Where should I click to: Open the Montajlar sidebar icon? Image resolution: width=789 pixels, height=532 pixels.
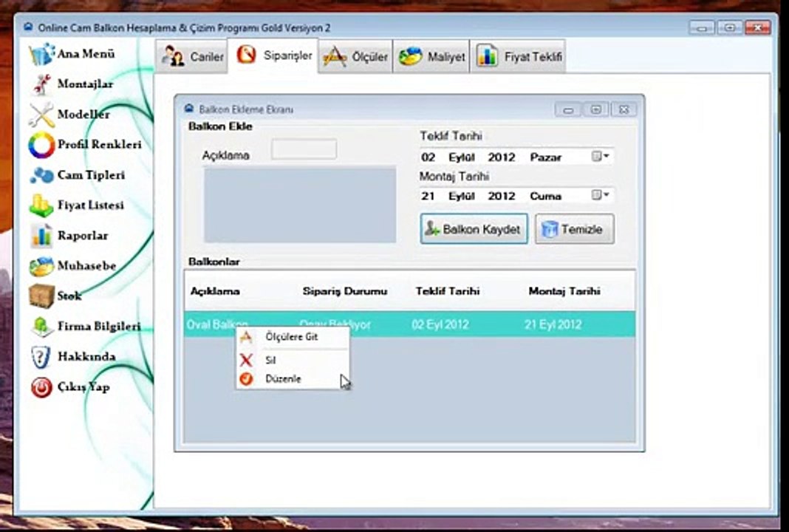tap(41, 84)
